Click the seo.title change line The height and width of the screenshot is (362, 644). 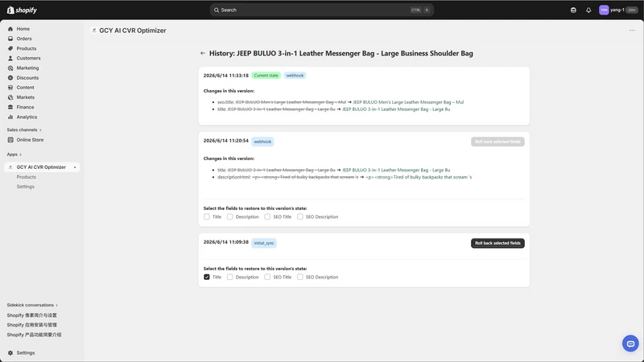pos(341,102)
